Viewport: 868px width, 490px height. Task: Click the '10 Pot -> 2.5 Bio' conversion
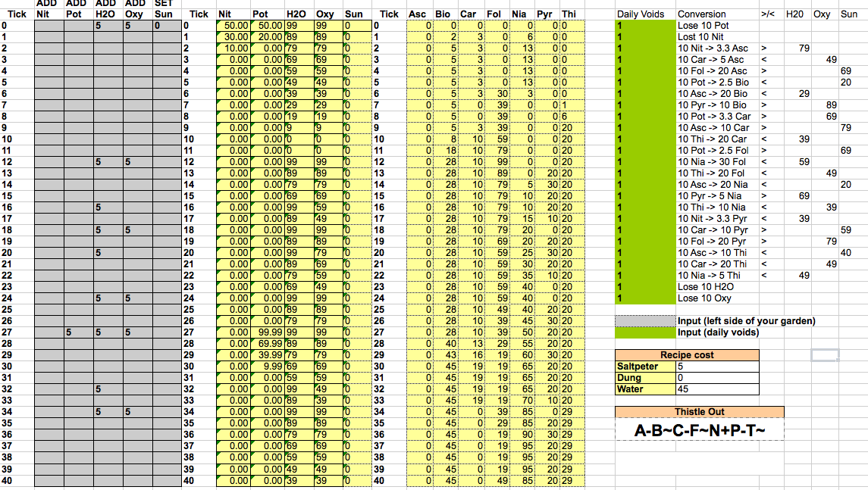[717, 83]
